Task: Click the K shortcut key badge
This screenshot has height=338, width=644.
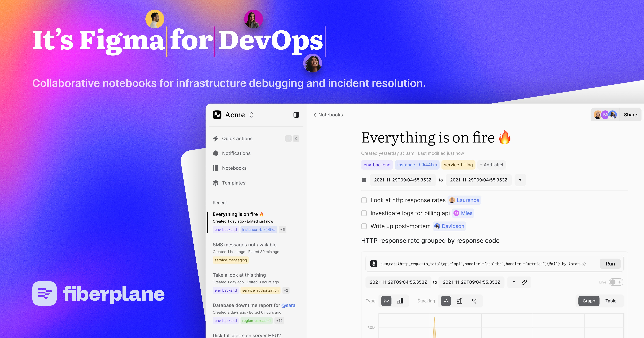Action: [296, 139]
